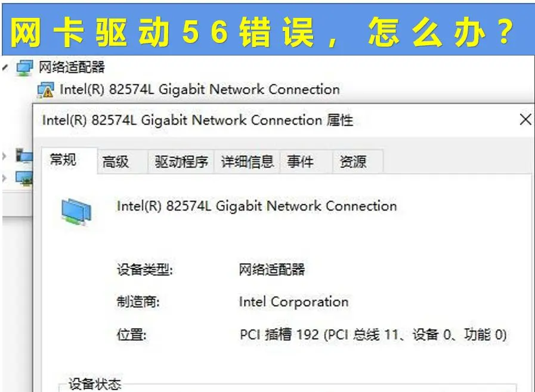The height and width of the screenshot is (392, 535).
Task: Click the 网络适配器 category icon
Action: pyautogui.click(x=24, y=67)
